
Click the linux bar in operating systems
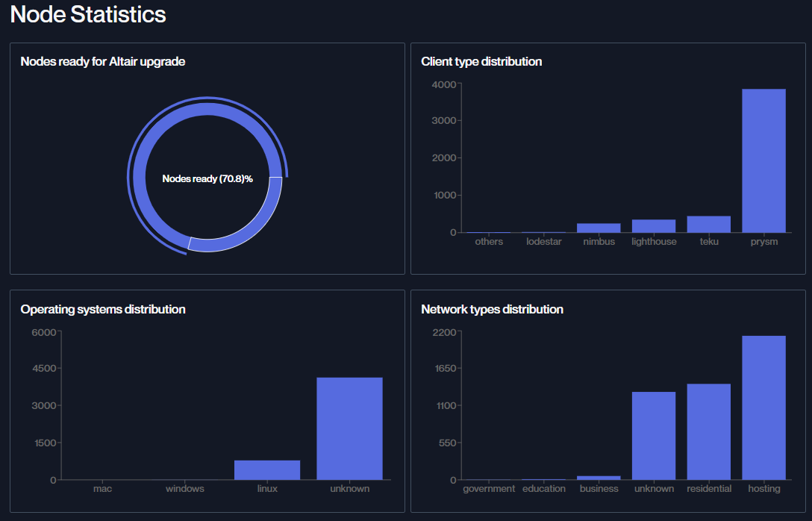click(x=267, y=469)
